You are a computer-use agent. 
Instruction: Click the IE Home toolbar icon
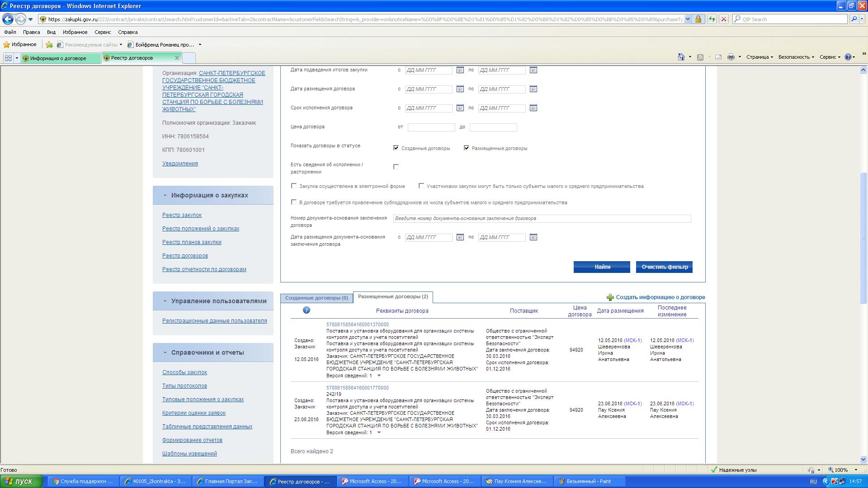pos(681,57)
